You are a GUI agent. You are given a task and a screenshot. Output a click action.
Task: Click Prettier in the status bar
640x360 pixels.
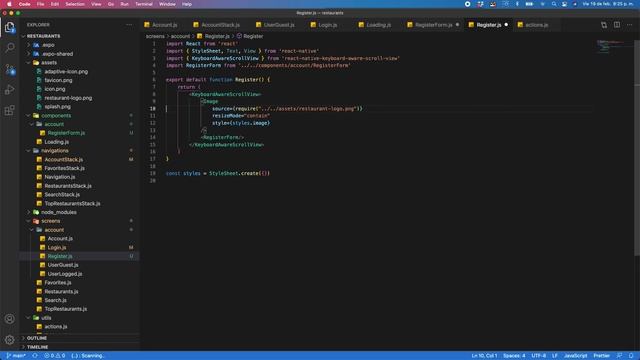602,356
